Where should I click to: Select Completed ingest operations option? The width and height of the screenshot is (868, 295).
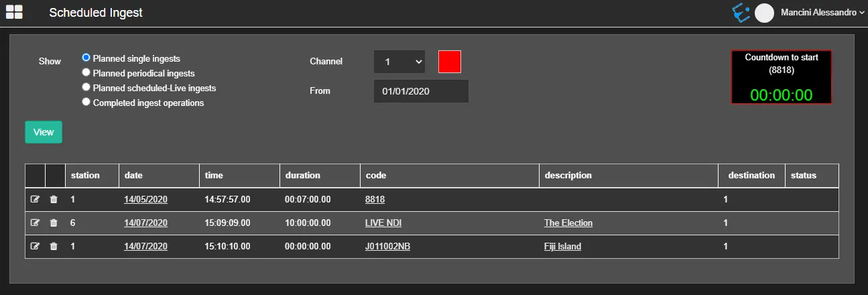[x=86, y=102]
